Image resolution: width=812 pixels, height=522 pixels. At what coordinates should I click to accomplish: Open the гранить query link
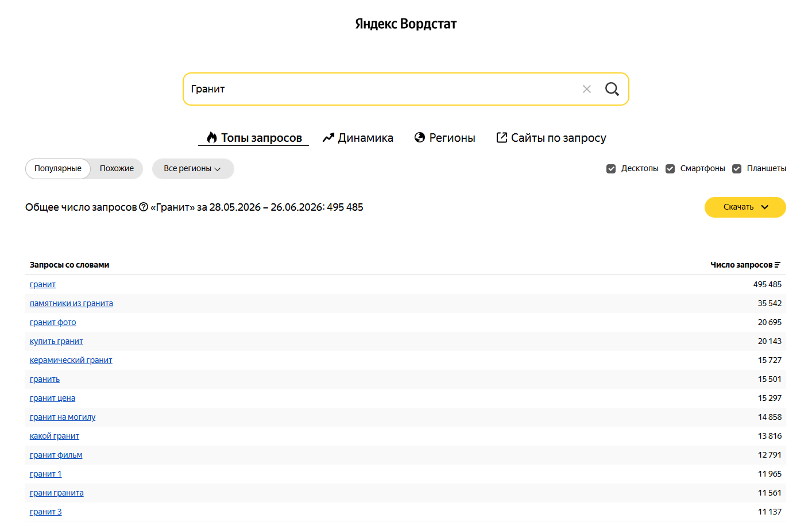[45, 379]
